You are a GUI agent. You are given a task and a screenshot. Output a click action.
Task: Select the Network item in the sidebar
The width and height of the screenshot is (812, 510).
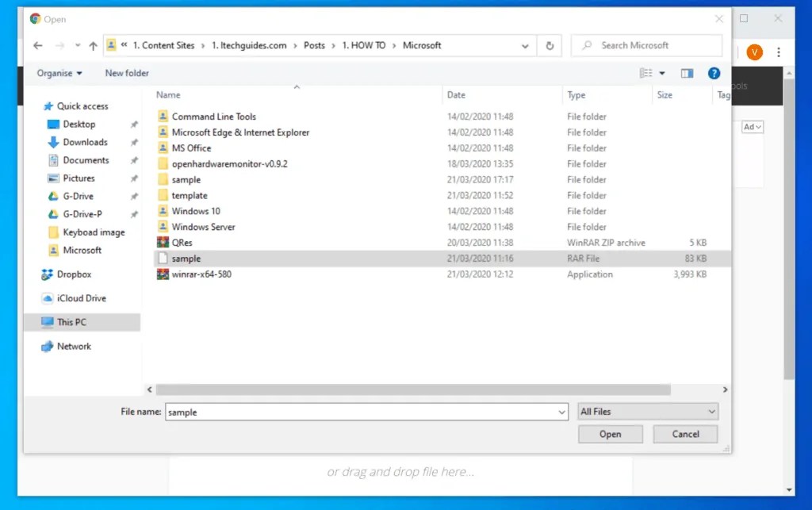click(74, 346)
